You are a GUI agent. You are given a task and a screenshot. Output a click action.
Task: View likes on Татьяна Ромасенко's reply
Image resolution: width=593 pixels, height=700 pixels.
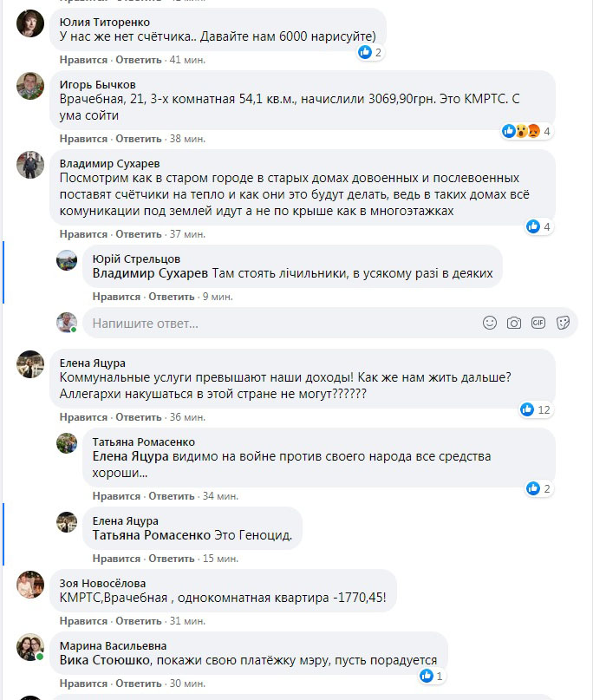pyautogui.click(x=538, y=489)
